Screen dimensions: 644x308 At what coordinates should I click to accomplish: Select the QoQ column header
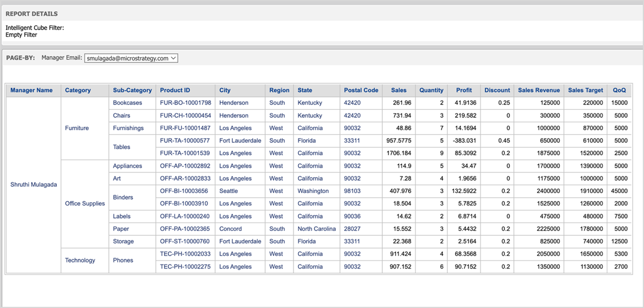pos(620,90)
